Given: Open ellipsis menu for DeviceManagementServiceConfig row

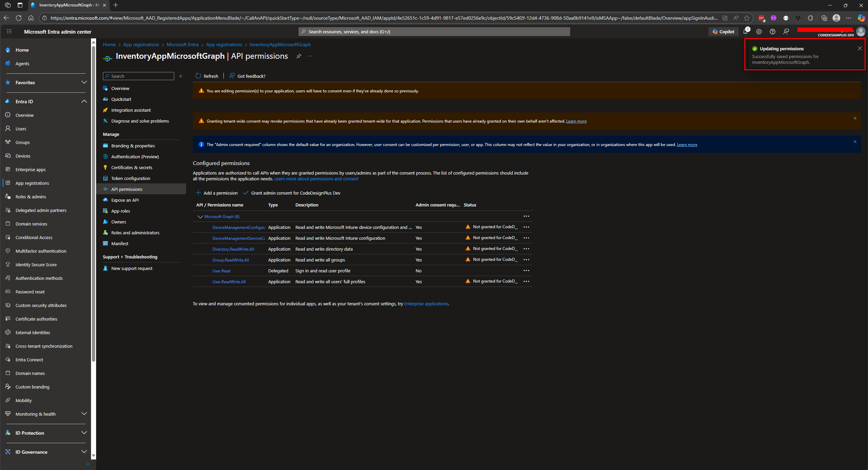Looking at the screenshot, I should pyautogui.click(x=526, y=238).
